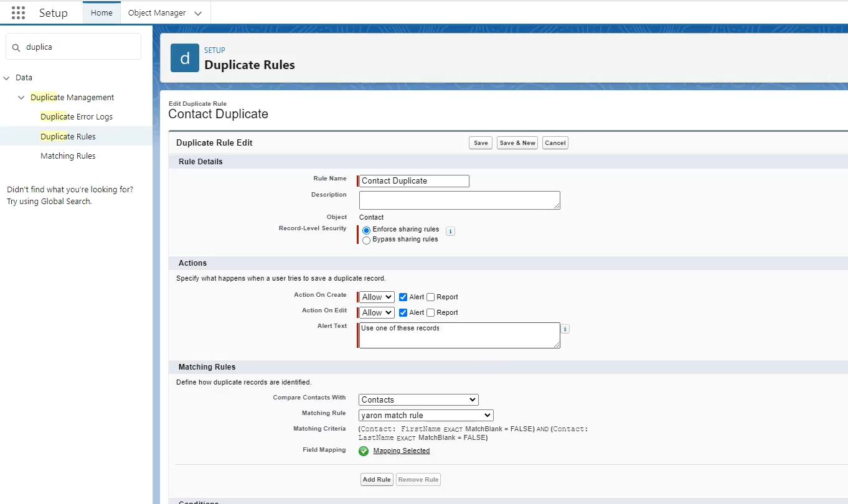Click the Quick Find search box
Screen dimensions: 848x504
tap(73, 47)
